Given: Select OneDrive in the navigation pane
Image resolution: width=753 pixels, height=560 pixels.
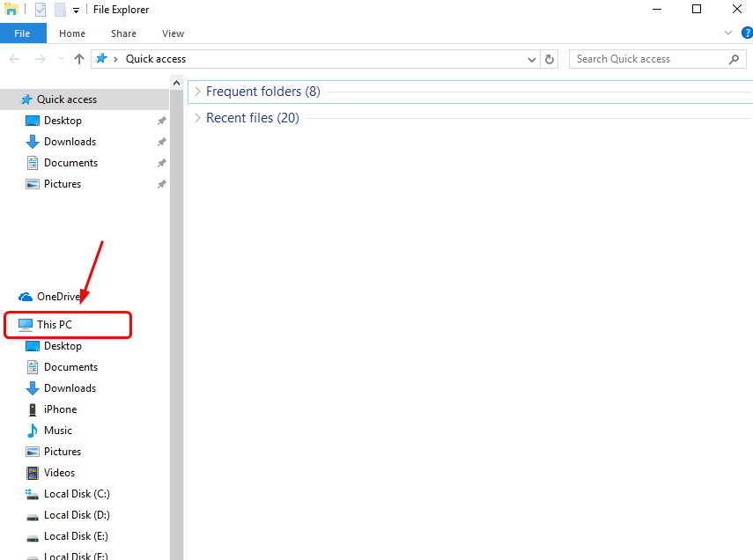Looking at the screenshot, I should click(x=58, y=297).
